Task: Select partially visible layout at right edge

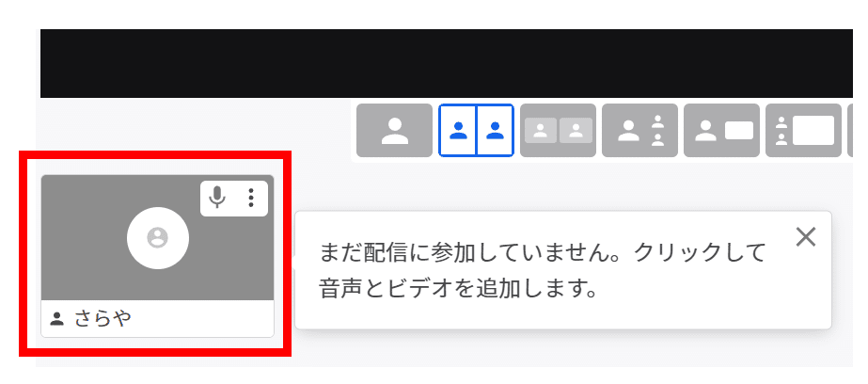Action: [850, 130]
